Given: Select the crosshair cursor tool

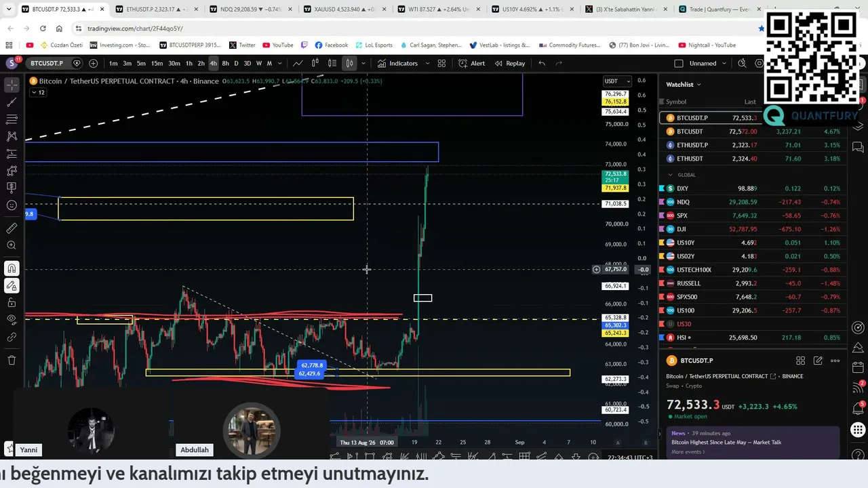Looking at the screenshot, I should (12, 85).
